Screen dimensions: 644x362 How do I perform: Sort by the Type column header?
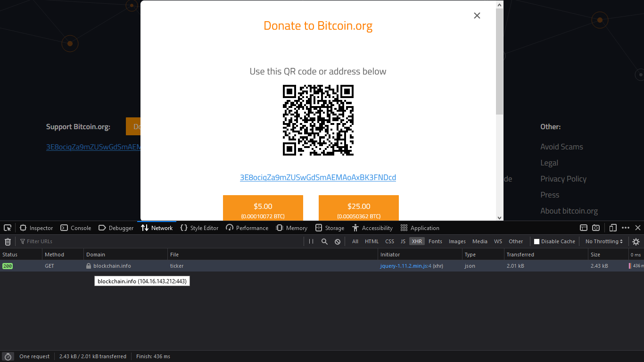pyautogui.click(x=483, y=255)
